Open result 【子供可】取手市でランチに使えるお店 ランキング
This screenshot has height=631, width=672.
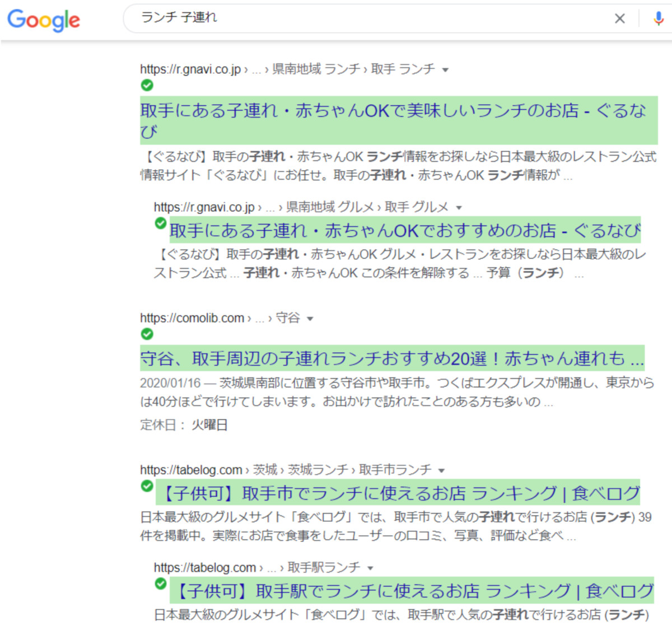(398, 493)
